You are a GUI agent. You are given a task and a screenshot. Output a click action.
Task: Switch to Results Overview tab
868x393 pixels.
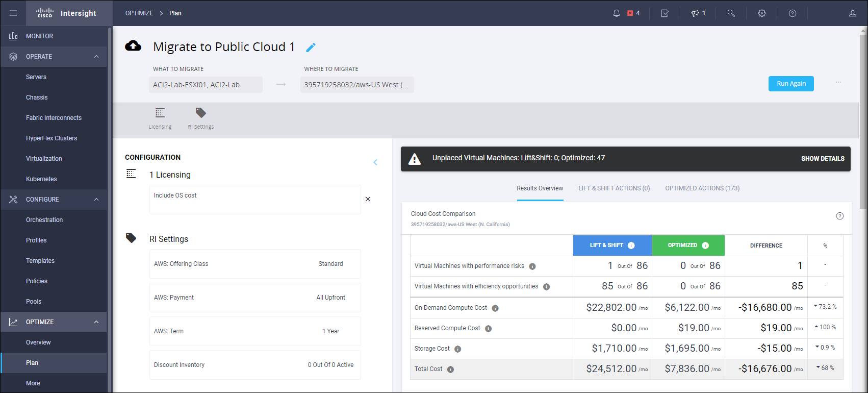[540, 188]
